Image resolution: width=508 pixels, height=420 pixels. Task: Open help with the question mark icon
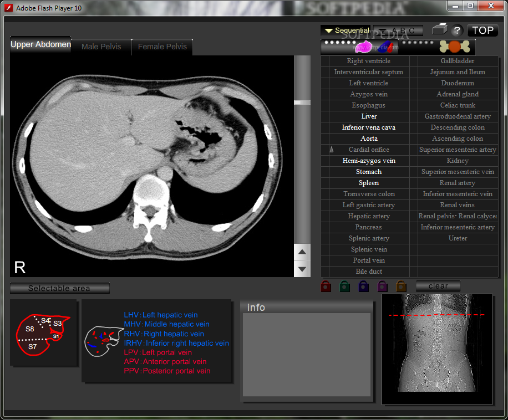tap(457, 30)
